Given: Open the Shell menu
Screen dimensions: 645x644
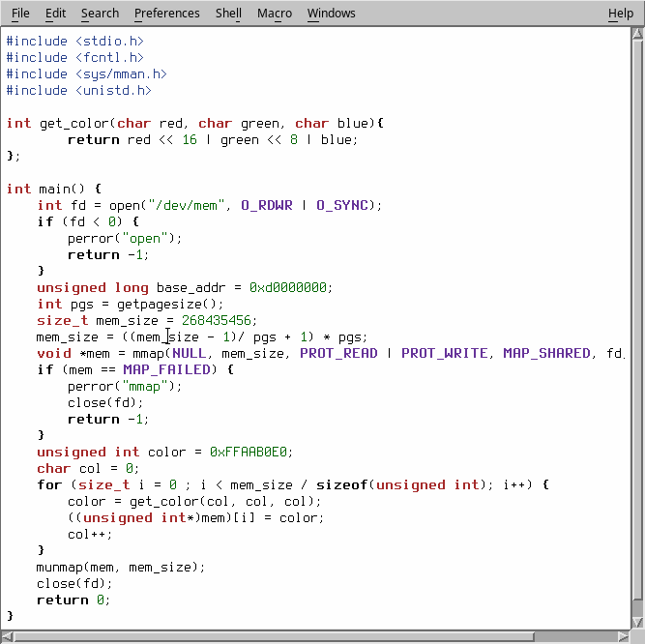Looking at the screenshot, I should point(228,14).
